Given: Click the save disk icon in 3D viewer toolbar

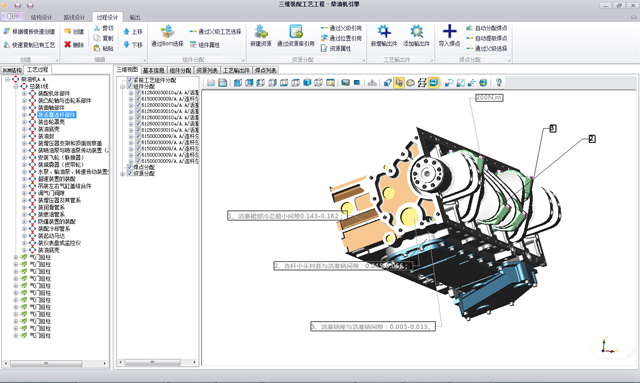Looking at the screenshot, I should coord(222,82).
